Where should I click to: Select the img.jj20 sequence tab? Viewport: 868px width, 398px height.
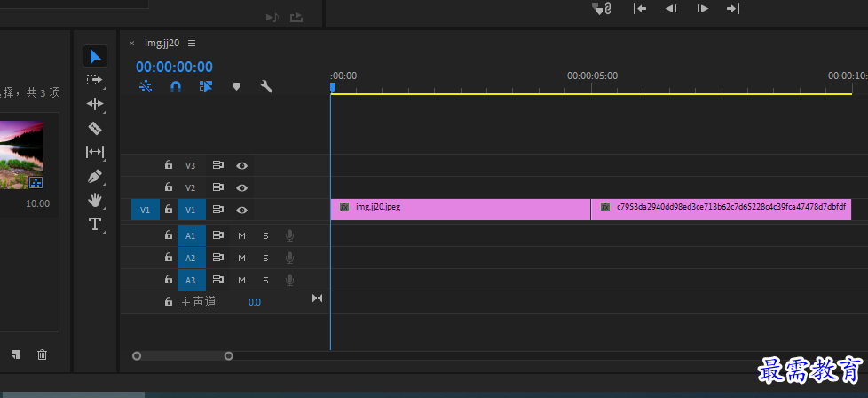point(162,44)
